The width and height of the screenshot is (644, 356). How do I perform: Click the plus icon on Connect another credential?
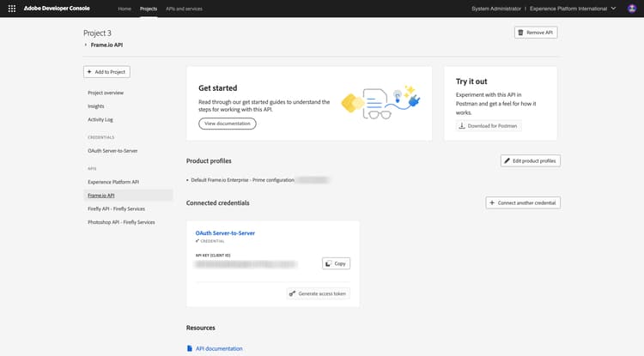pyautogui.click(x=492, y=202)
